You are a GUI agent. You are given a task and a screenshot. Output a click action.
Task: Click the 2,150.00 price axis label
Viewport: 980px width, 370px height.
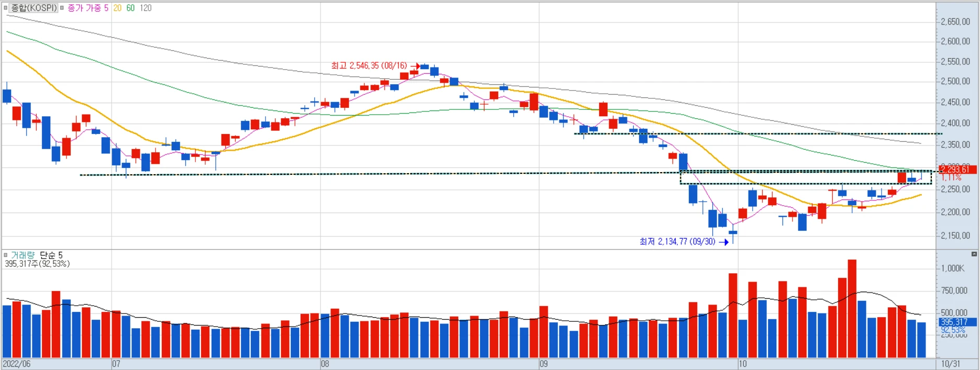pyautogui.click(x=955, y=236)
